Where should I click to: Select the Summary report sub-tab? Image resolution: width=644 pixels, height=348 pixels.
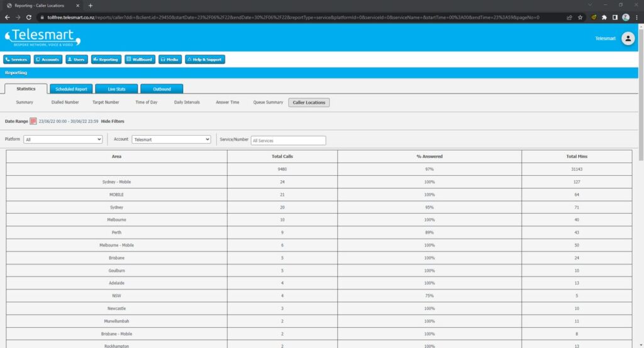tap(25, 102)
